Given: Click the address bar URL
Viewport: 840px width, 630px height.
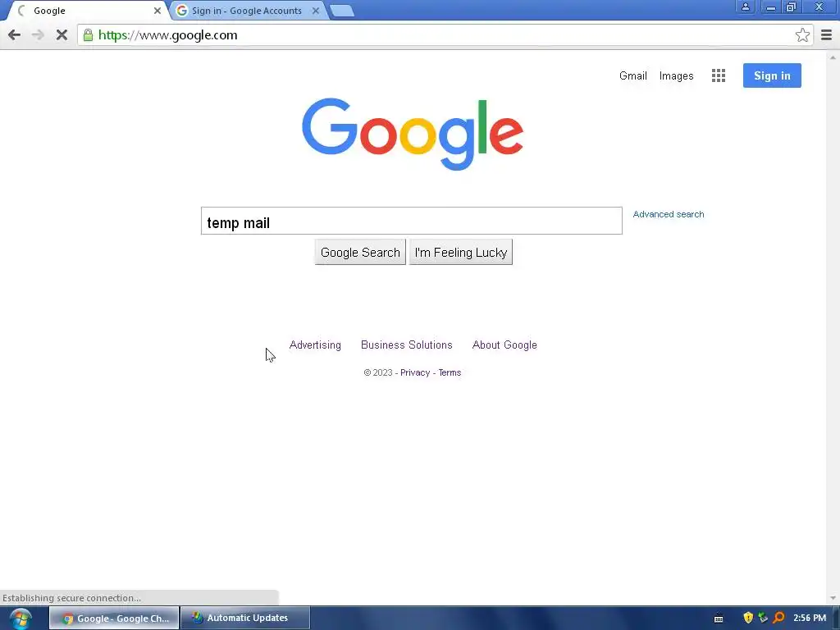Looking at the screenshot, I should [167, 35].
